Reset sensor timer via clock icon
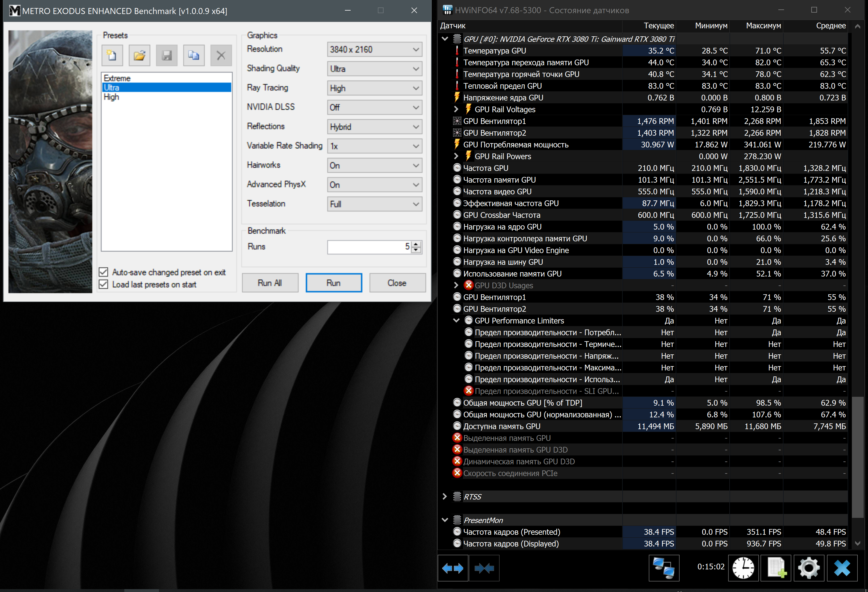This screenshot has width=868, height=592. 743,568
